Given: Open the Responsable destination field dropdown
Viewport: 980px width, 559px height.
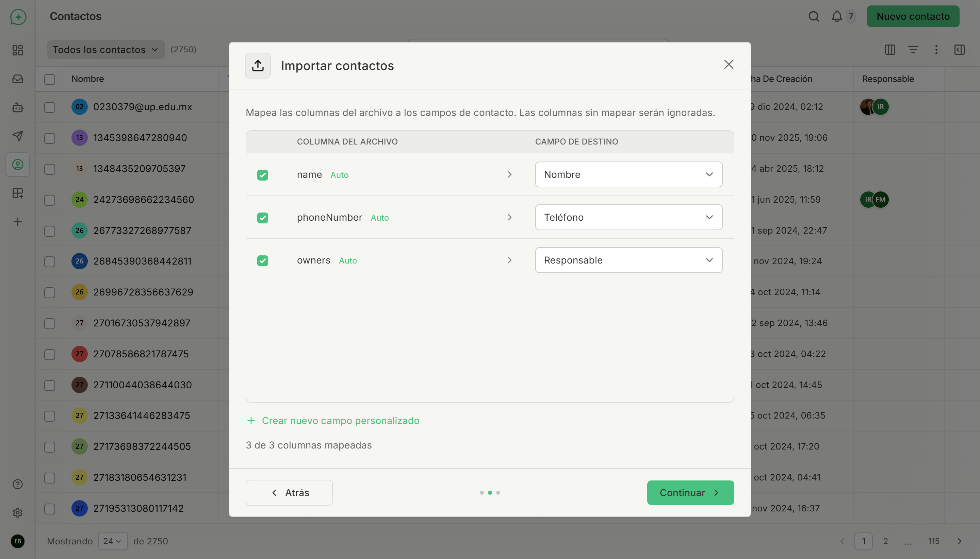Looking at the screenshot, I should (628, 260).
